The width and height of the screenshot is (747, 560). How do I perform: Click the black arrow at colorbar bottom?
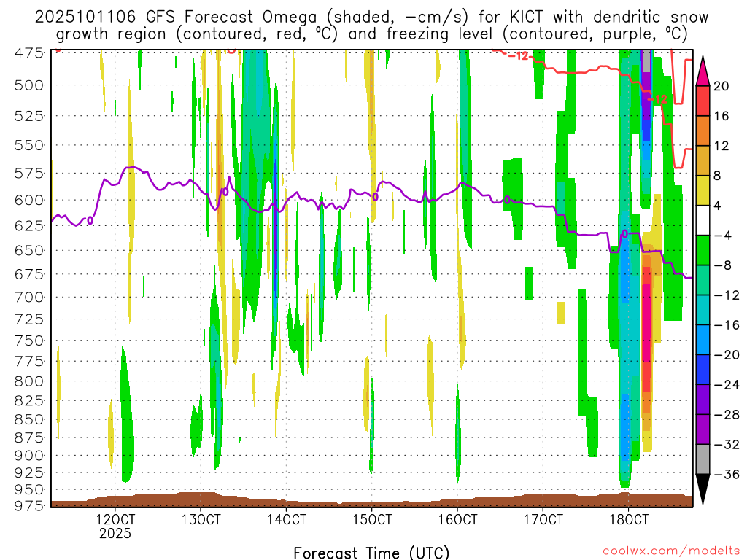(x=703, y=489)
